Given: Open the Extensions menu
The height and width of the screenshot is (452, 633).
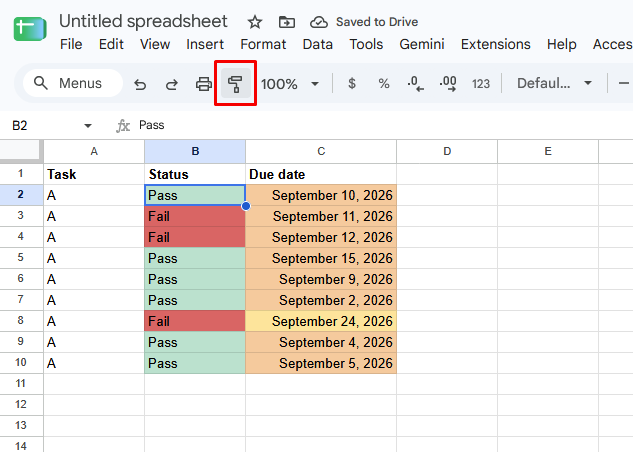Looking at the screenshot, I should 496,44.
